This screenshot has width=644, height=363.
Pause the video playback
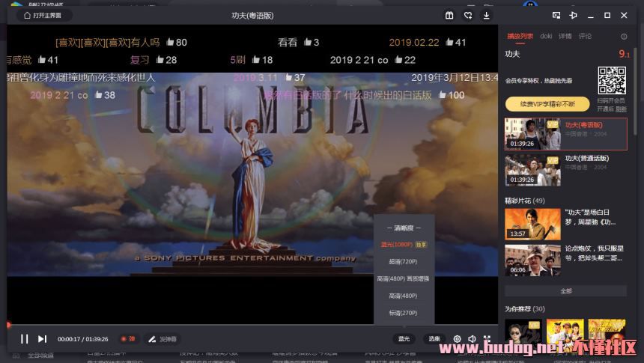pos(25,339)
